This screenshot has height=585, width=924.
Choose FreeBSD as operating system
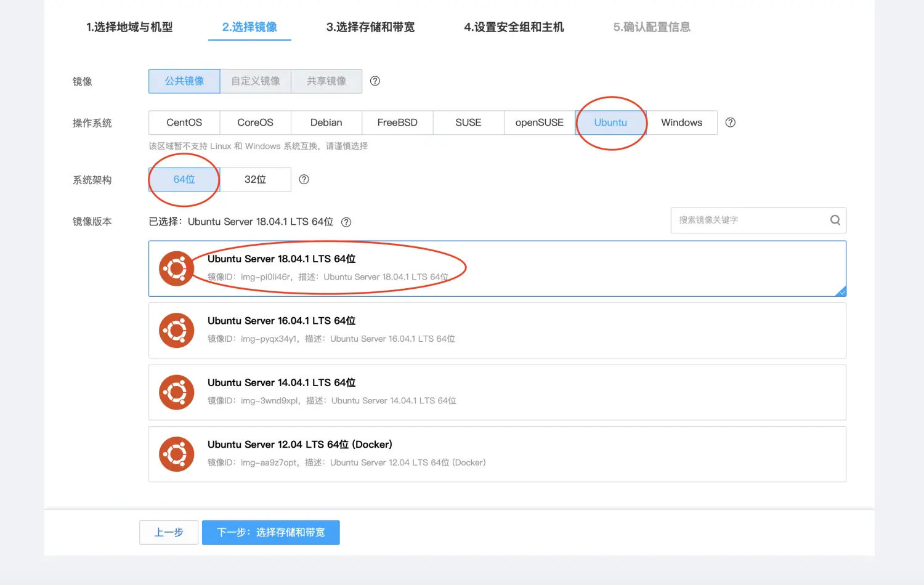tap(397, 123)
